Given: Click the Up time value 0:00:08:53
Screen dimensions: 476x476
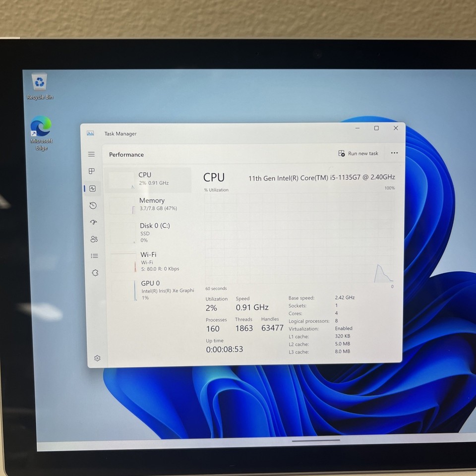Looking at the screenshot, I should click(x=224, y=350).
